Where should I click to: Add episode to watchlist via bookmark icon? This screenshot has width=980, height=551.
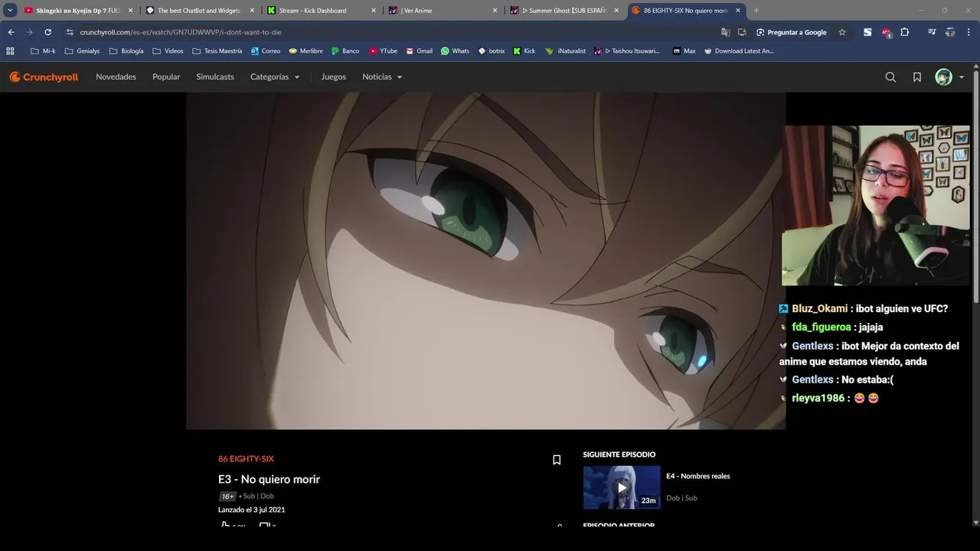[x=557, y=460]
